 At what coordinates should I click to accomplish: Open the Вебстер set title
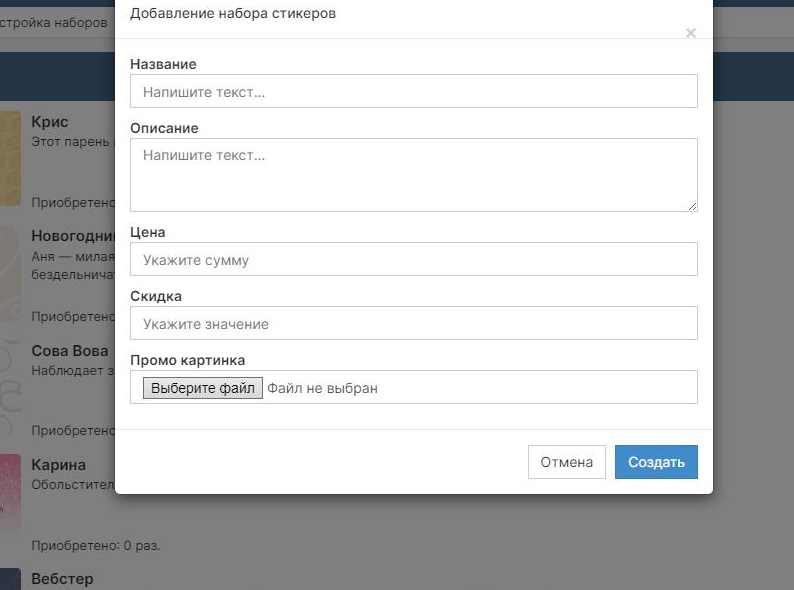pyautogui.click(x=62, y=579)
